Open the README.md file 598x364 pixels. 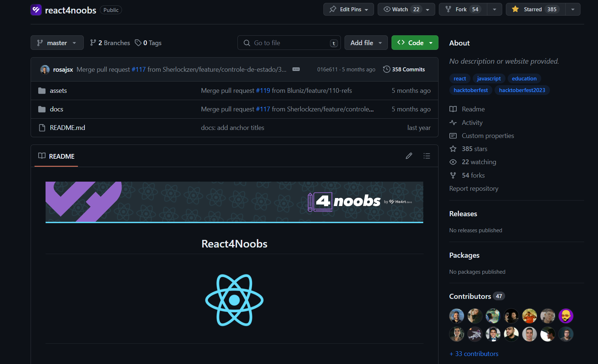pyautogui.click(x=67, y=128)
